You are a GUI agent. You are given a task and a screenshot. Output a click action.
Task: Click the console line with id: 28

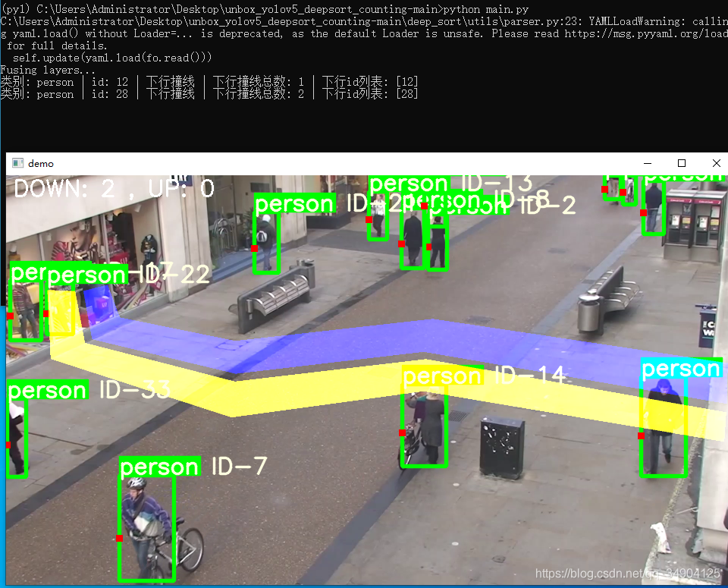pyautogui.click(x=209, y=94)
